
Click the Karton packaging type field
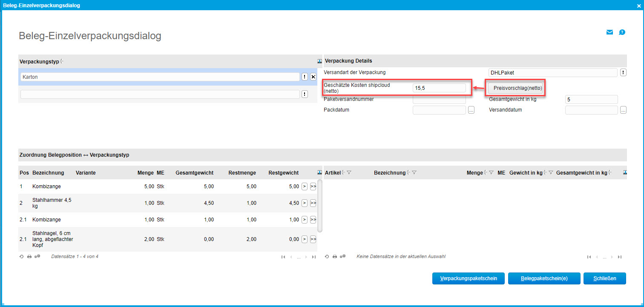coord(160,77)
